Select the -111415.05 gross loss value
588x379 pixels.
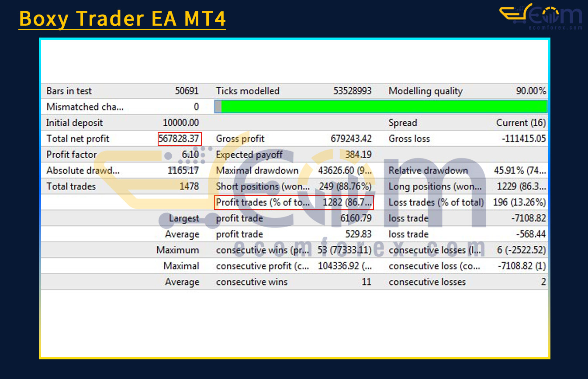pos(524,139)
